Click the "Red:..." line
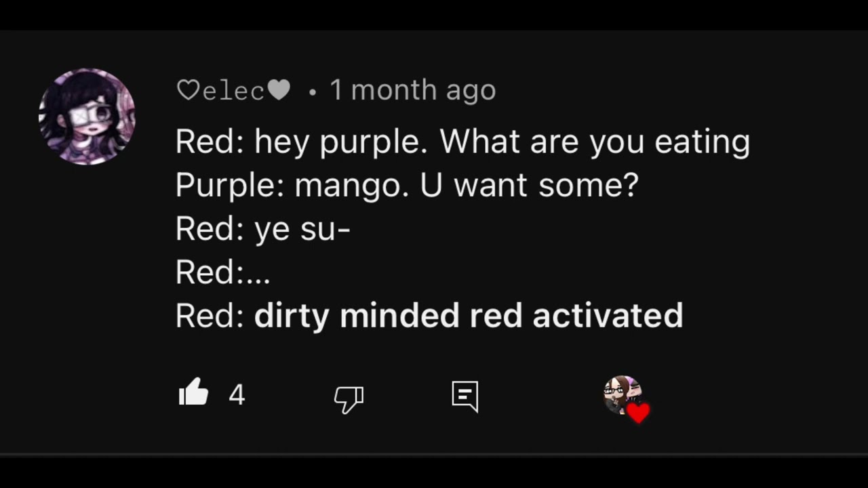This screenshot has height=488, width=868. (x=222, y=272)
